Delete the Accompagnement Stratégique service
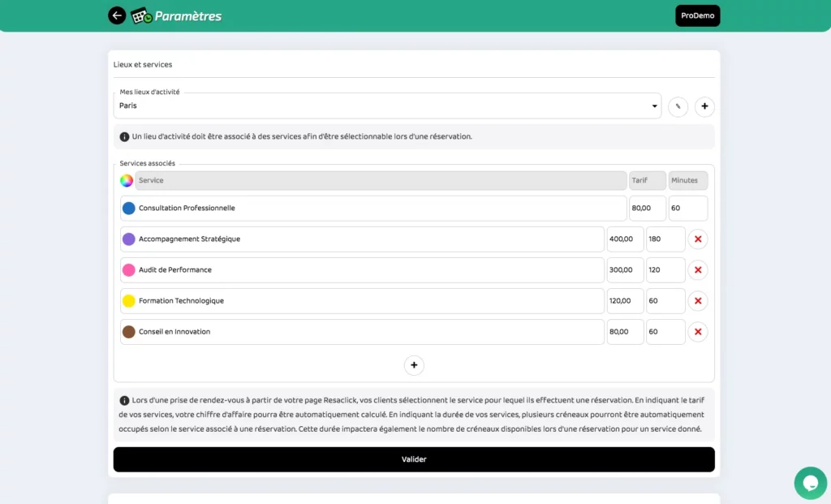The width and height of the screenshot is (831, 504). [x=698, y=239]
